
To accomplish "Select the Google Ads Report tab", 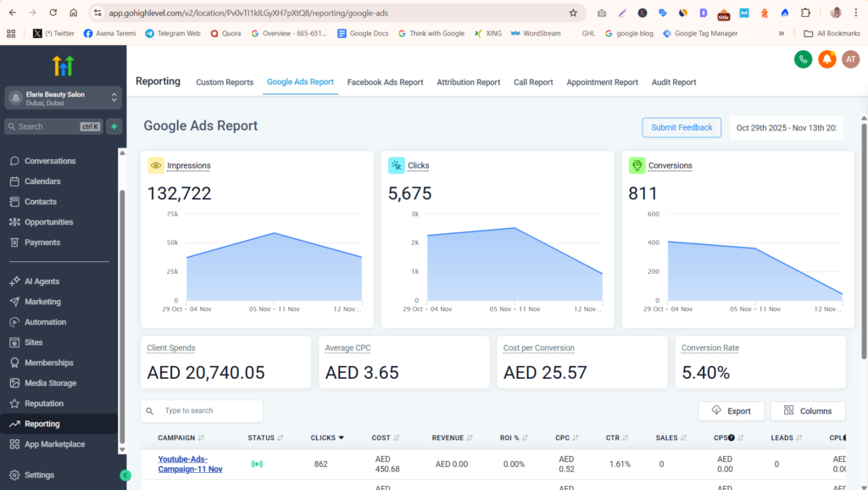I will [300, 82].
